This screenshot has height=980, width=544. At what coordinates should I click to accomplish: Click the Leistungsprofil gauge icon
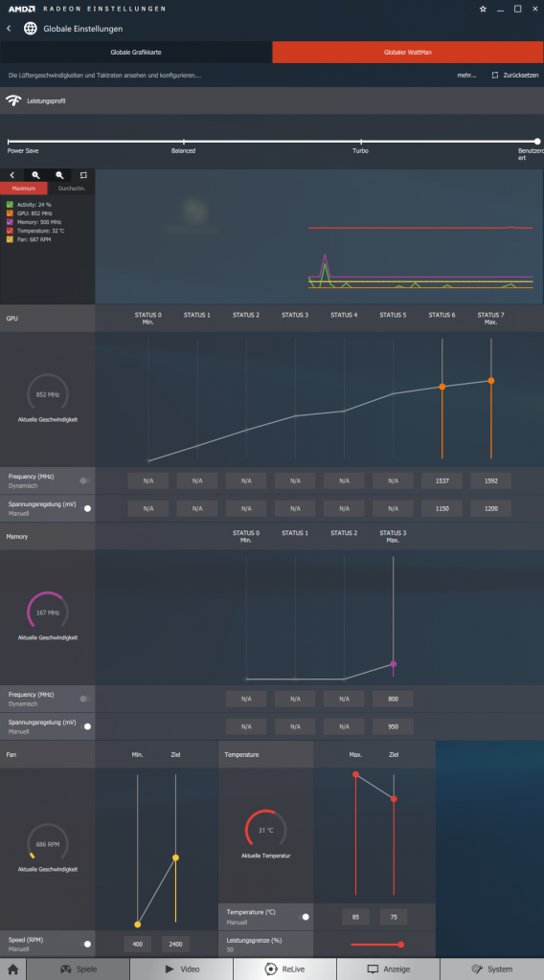click(13, 100)
